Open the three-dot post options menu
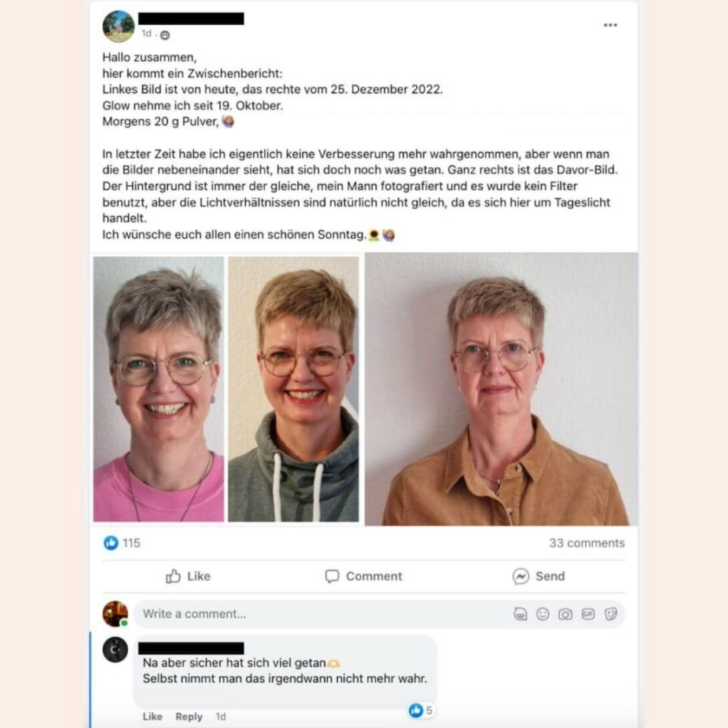 [x=610, y=25]
